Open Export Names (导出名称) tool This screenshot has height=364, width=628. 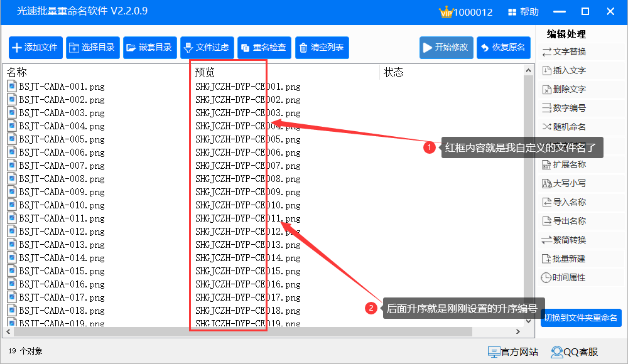point(565,221)
